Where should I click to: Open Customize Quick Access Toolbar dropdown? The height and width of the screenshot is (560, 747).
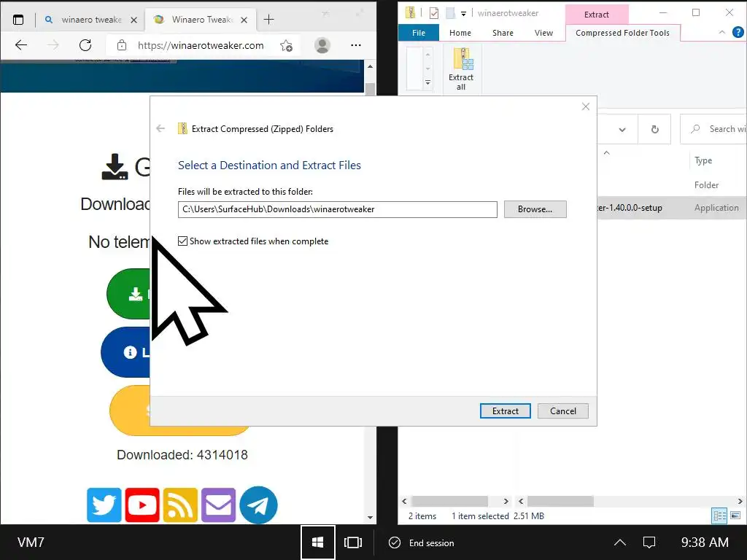(463, 14)
